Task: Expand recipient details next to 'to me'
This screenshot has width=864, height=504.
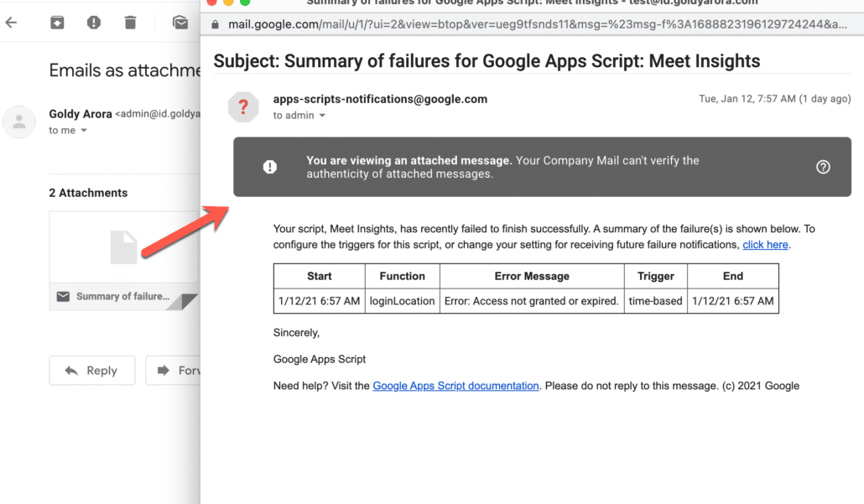Action: click(x=84, y=131)
